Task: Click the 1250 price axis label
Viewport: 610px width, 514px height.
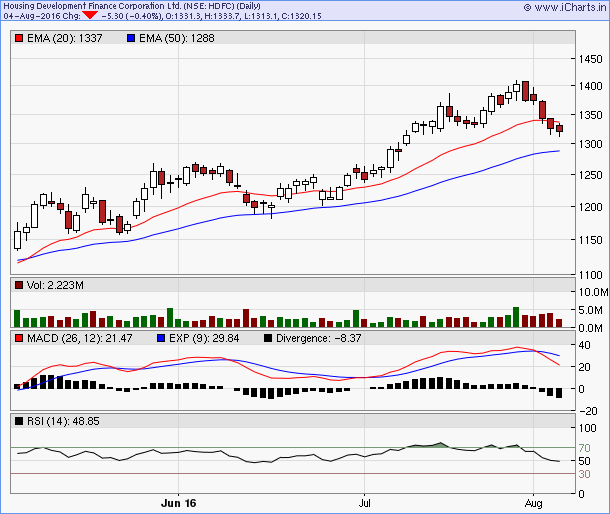Action: point(590,175)
